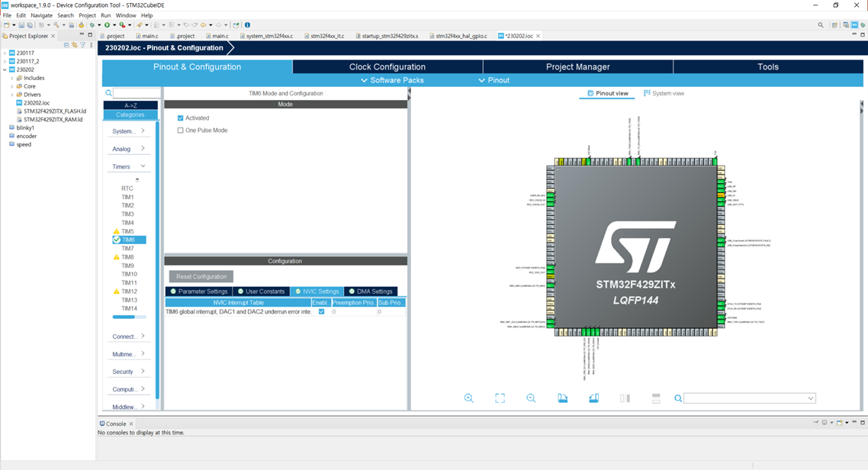The width and height of the screenshot is (868, 470).
Task: Toggle the Activated checkbox for TIM6
Action: [181, 118]
